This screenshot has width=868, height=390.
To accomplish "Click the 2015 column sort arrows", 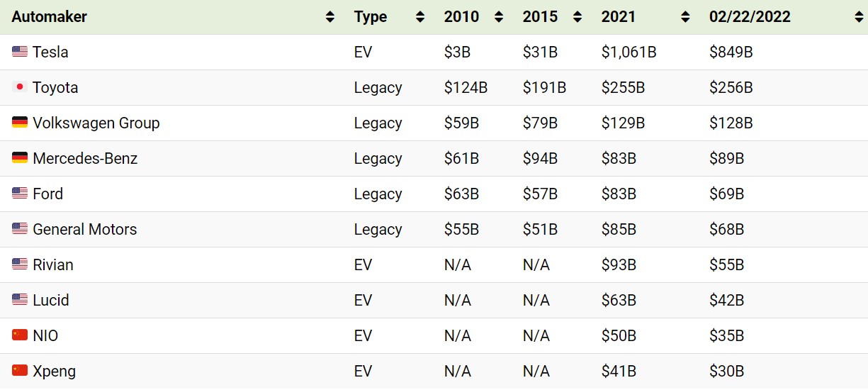I will tap(577, 17).
